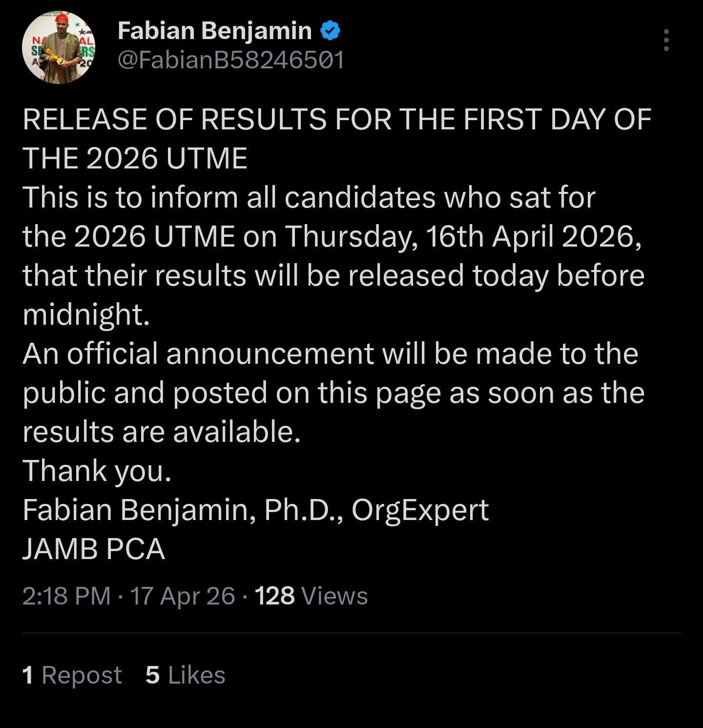Click the "JAMB PCA" text
The image size is (703, 728).
94,549
